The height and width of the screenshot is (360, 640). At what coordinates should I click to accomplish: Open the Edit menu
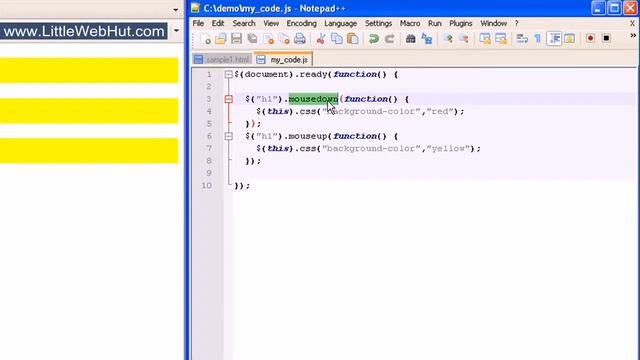tap(218, 23)
